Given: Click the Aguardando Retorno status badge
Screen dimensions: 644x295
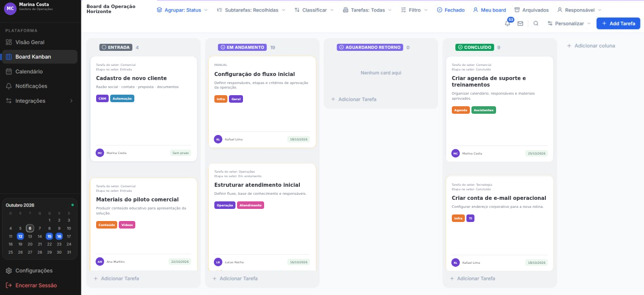Looking at the screenshot, I should coord(370,47).
